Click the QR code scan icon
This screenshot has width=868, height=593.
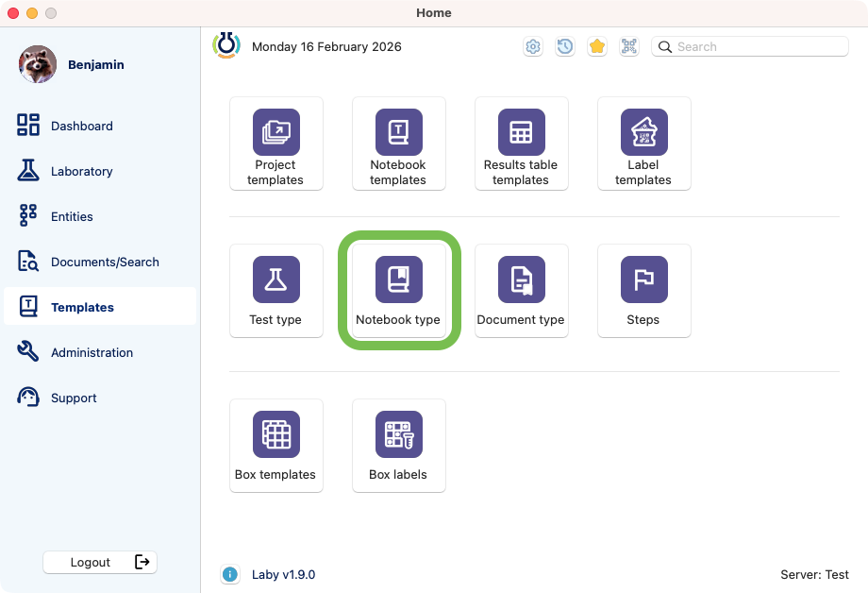point(629,46)
